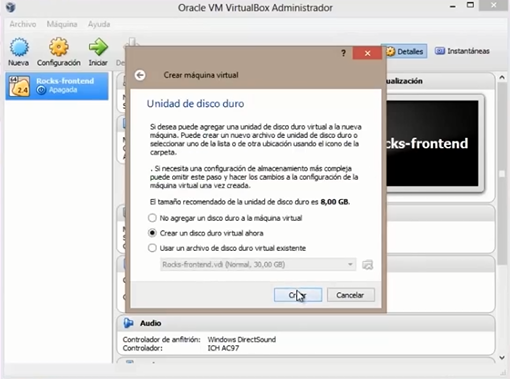510x379 pixels.
Task: Open Configuración gear icon in toolbar
Action: [59, 47]
